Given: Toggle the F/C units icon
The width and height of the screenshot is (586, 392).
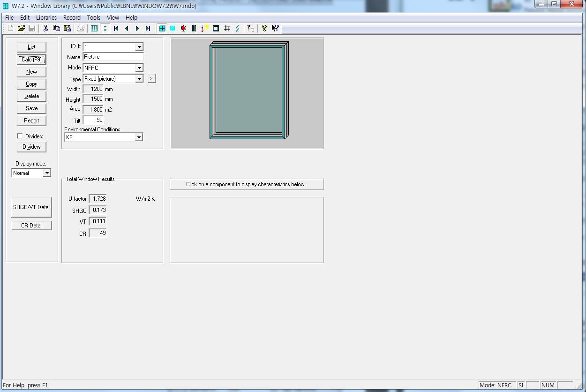Looking at the screenshot, I should (251, 29).
